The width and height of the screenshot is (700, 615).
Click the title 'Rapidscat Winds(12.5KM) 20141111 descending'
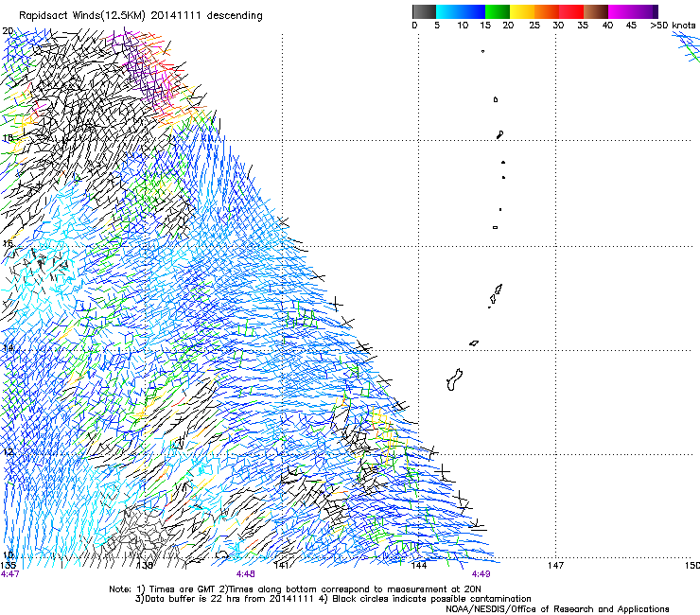tap(141, 16)
